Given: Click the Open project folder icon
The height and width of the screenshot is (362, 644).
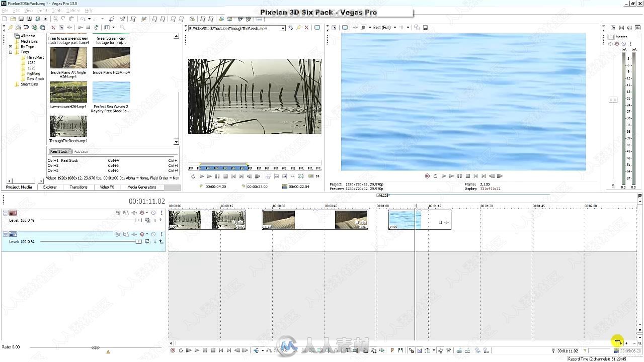Looking at the screenshot, I should pos(13,19).
